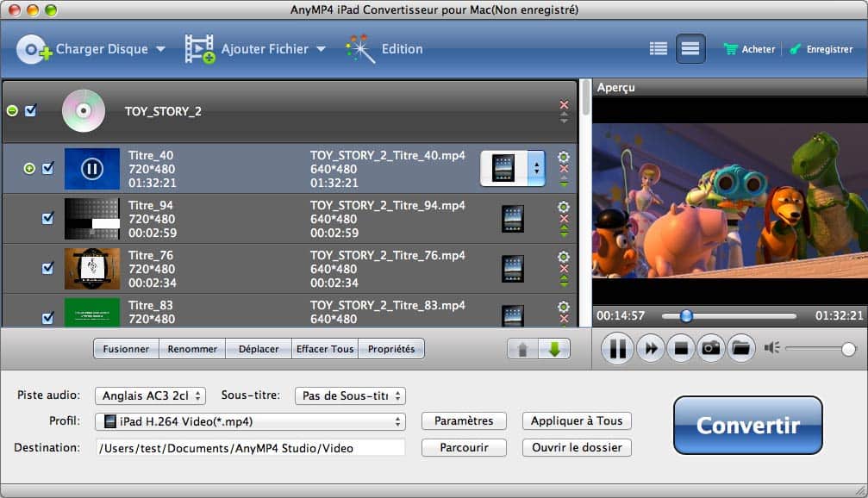Screen dimensions: 868x498
Task: Open settings gear for Titre_40
Action: pos(564,157)
